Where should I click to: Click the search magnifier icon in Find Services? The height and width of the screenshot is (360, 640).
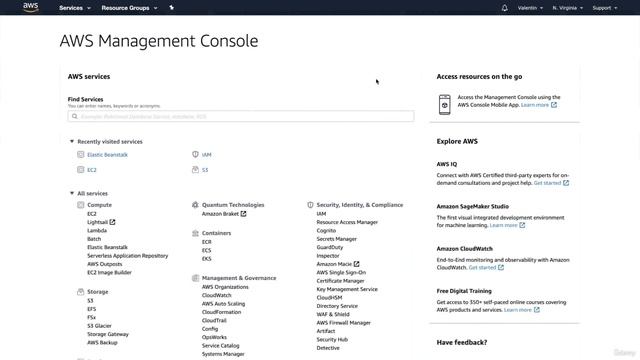pos(75,116)
